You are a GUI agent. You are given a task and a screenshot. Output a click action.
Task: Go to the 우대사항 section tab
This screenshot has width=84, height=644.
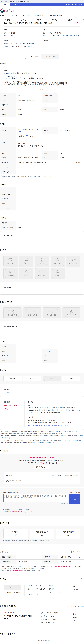pos(39,20)
